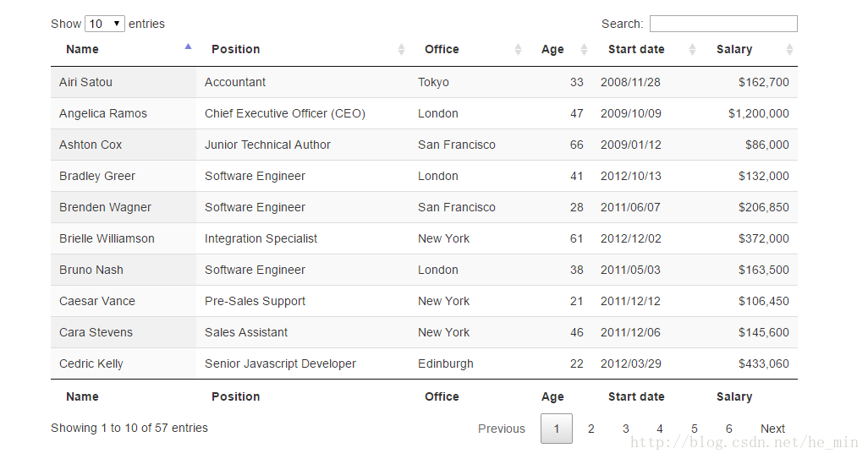Navigate to page 5
The image size is (868, 459).
[x=695, y=429]
